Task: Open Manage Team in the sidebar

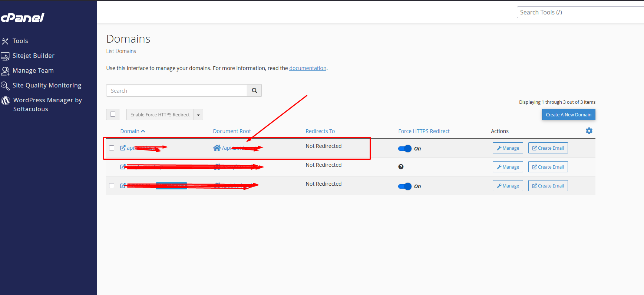Action: (x=33, y=70)
